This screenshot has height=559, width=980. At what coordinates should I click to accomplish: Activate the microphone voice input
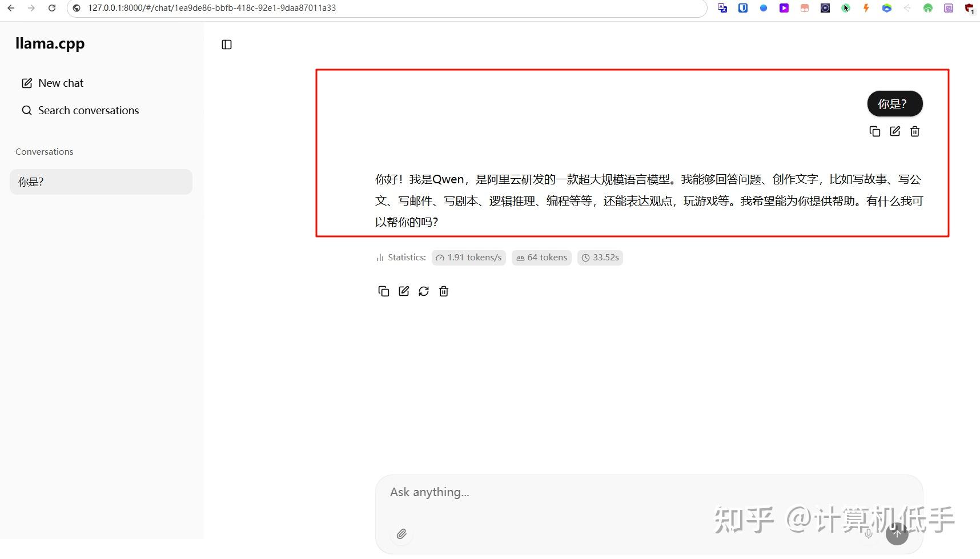867,534
